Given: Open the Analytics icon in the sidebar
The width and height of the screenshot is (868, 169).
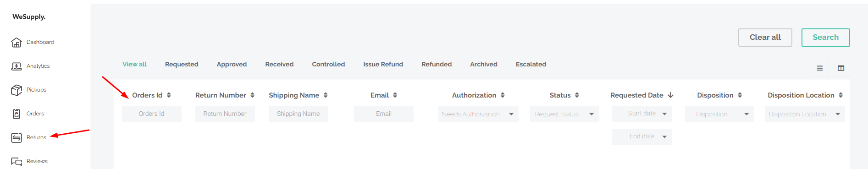Looking at the screenshot, I should [x=17, y=66].
